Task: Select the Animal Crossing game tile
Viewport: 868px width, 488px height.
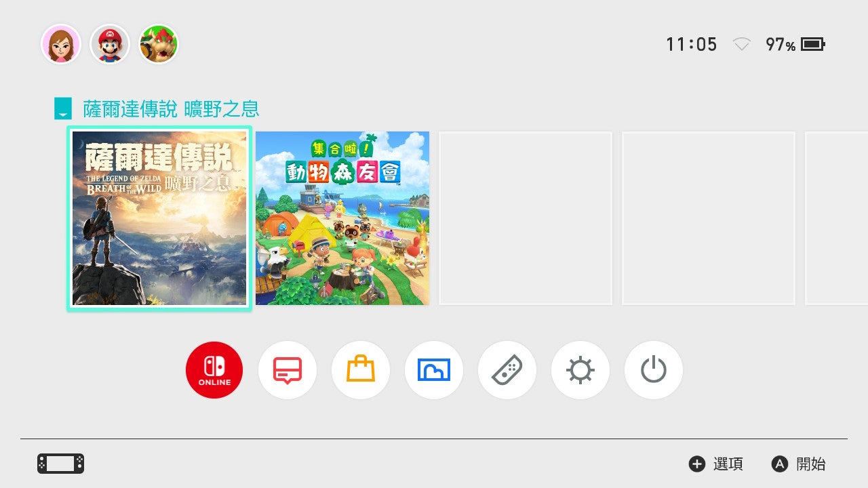Action: [342, 218]
